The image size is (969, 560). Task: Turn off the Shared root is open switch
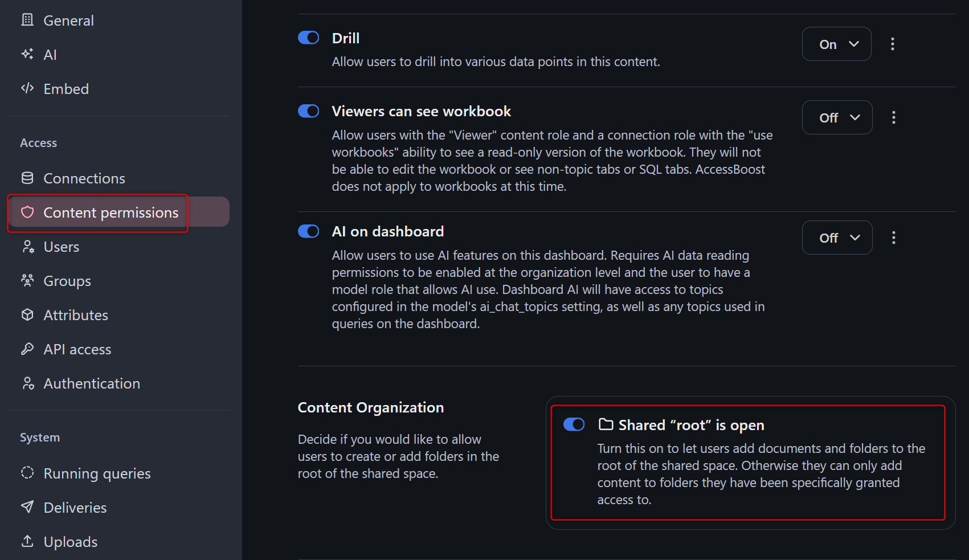click(x=574, y=424)
